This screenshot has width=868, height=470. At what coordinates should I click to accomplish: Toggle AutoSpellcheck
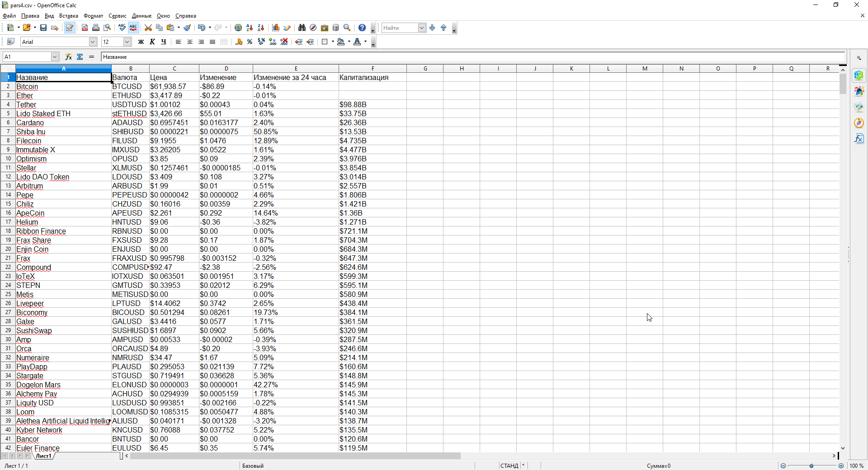133,28
